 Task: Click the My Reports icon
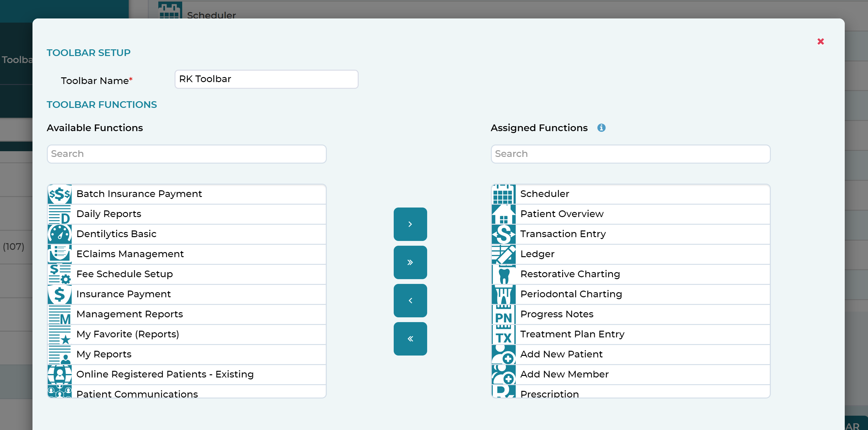(x=60, y=354)
